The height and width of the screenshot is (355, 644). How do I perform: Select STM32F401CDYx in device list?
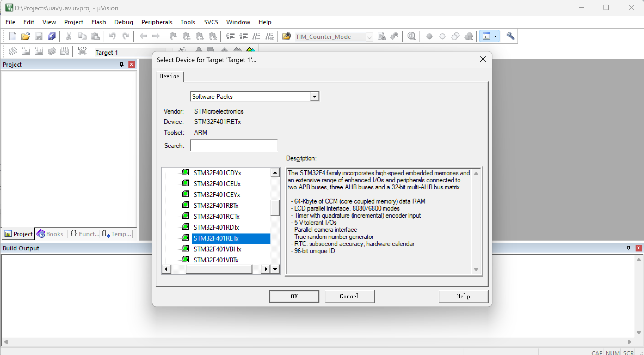click(217, 173)
